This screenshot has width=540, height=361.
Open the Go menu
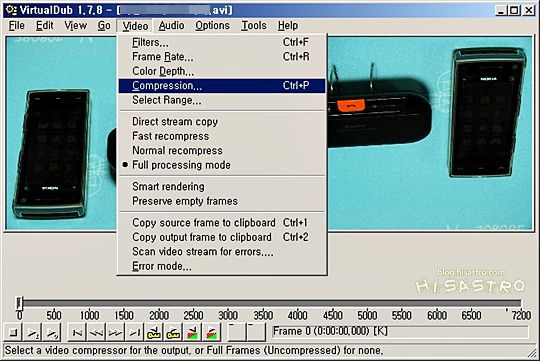(x=104, y=26)
